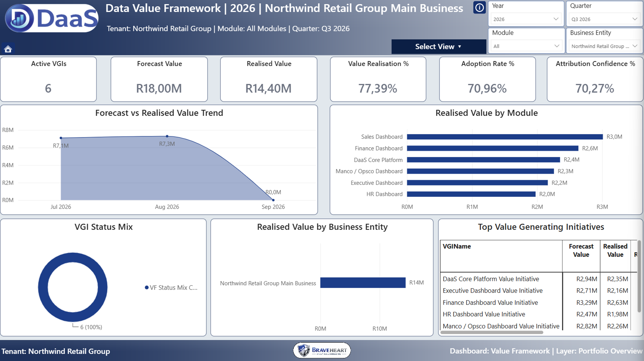Click the Executive Dashboard bar
The image size is (644, 361).
point(477,183)
